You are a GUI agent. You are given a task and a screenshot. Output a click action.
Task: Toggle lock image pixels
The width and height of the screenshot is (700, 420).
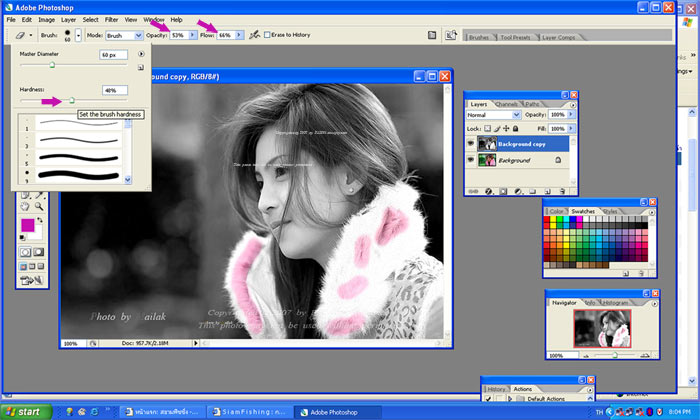pyautogui.click(x=497, y=129)
